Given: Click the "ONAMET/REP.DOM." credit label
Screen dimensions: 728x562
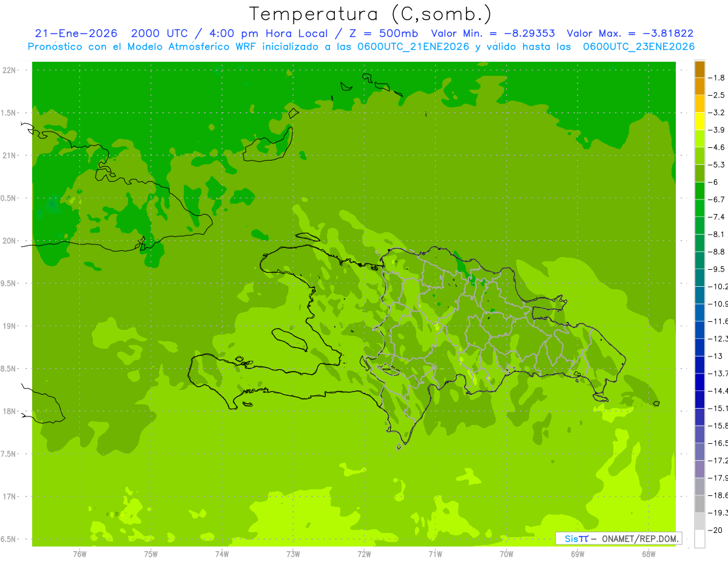Looking at the screenshot, I should pyautogui.click(x=640, y=538).
